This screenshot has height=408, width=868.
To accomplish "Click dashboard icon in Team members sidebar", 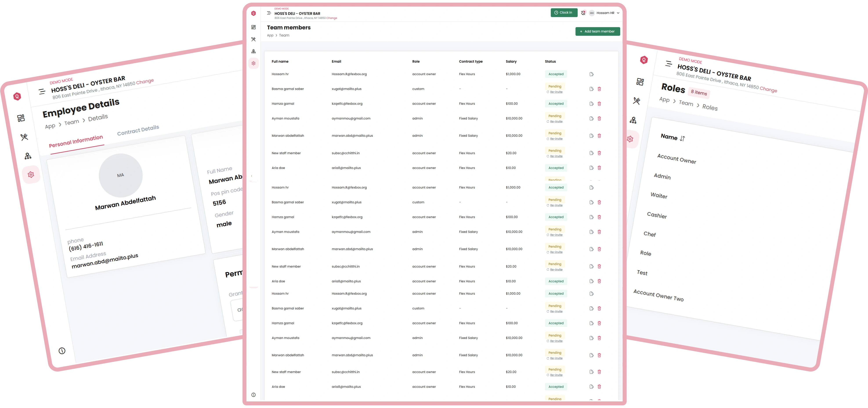I will (x=253, y=27).
